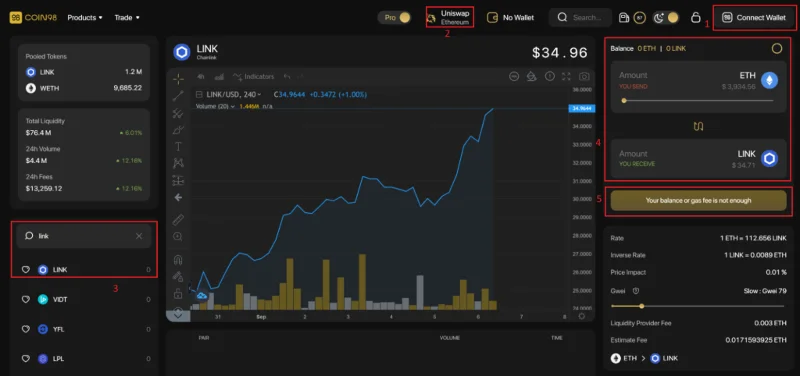Click the 0 LINK balance text
This screenshot has width=800, height=376.
point(676,48)
